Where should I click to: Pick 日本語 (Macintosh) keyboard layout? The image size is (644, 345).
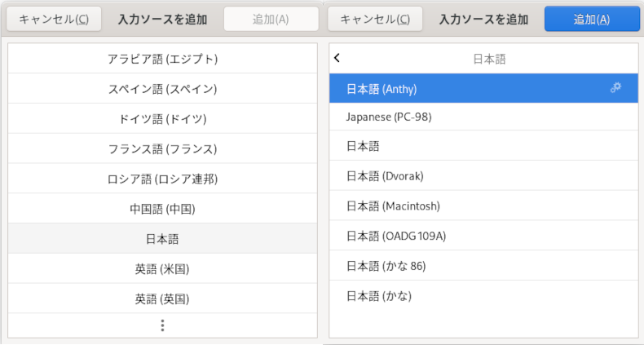(484, 206)
